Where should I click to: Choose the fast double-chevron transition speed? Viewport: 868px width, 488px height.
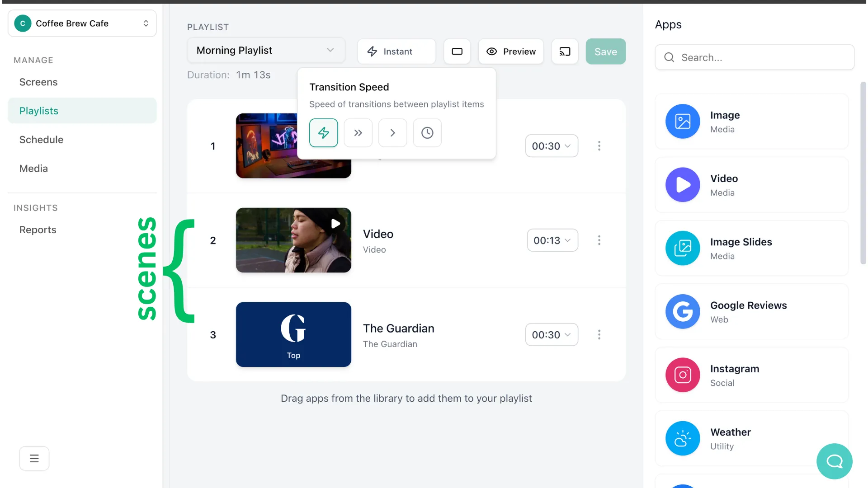click(358, 133)
